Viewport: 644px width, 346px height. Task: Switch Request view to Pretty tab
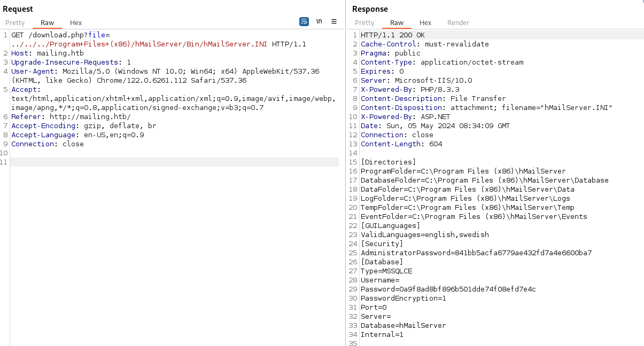[15, 22]
